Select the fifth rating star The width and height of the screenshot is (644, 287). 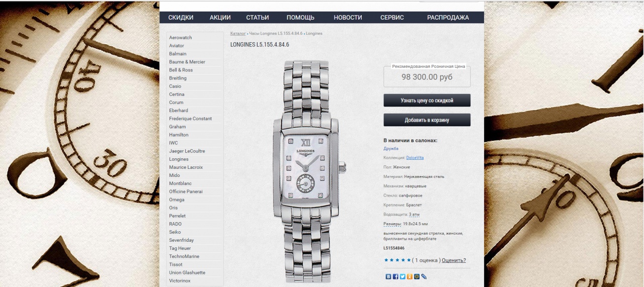pos(409,260)
